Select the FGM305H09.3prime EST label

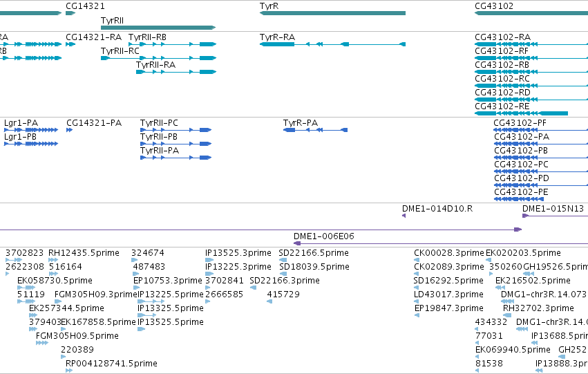click(96, 295)
